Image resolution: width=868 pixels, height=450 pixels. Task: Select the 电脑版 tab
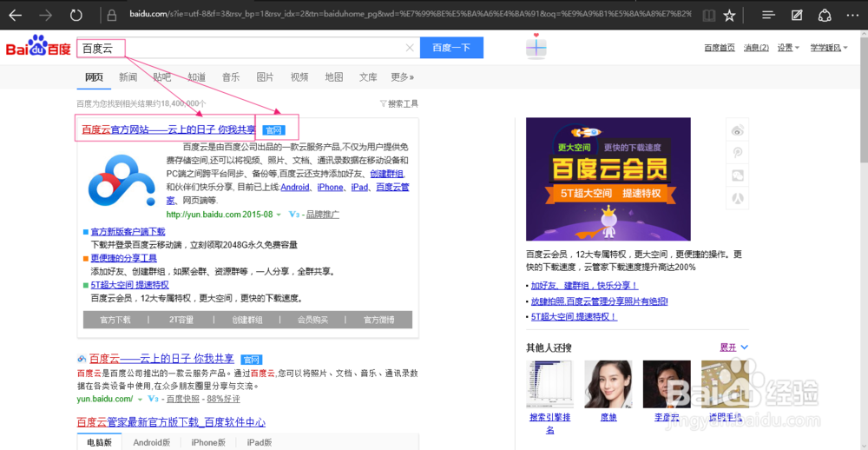point(100,442)
